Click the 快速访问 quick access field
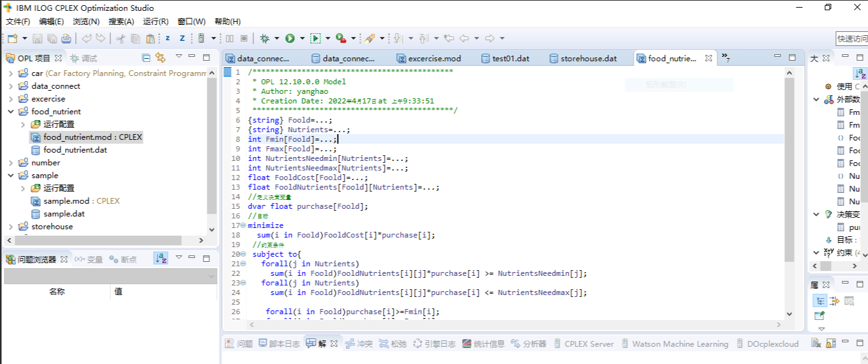 (852, 39)
